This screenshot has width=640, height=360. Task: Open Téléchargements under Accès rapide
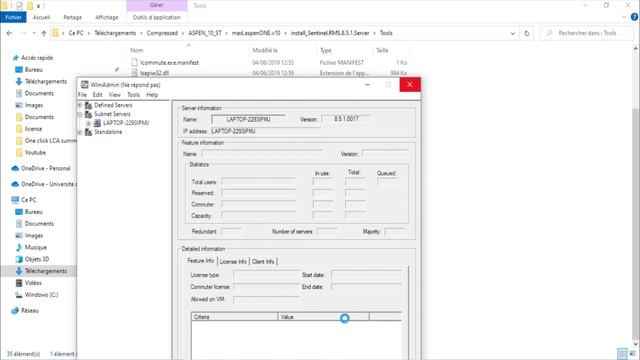pyautogui.click(x=46, y=82)
